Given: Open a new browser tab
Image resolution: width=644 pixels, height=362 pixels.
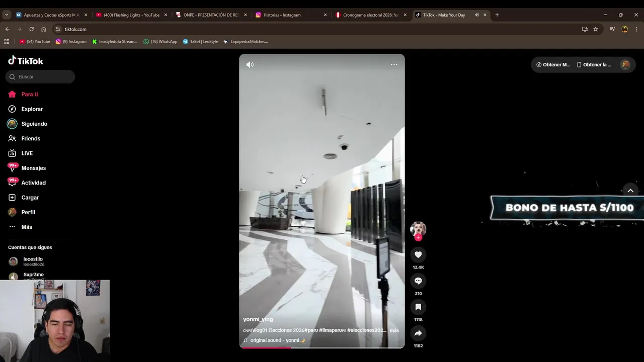Looking at the screenshot, I should [497, 15].
